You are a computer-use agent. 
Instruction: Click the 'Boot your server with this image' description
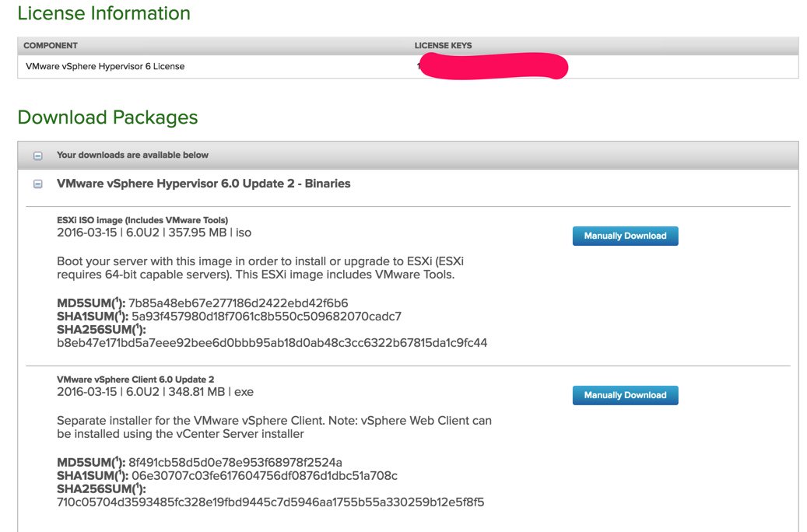[260, 268]
